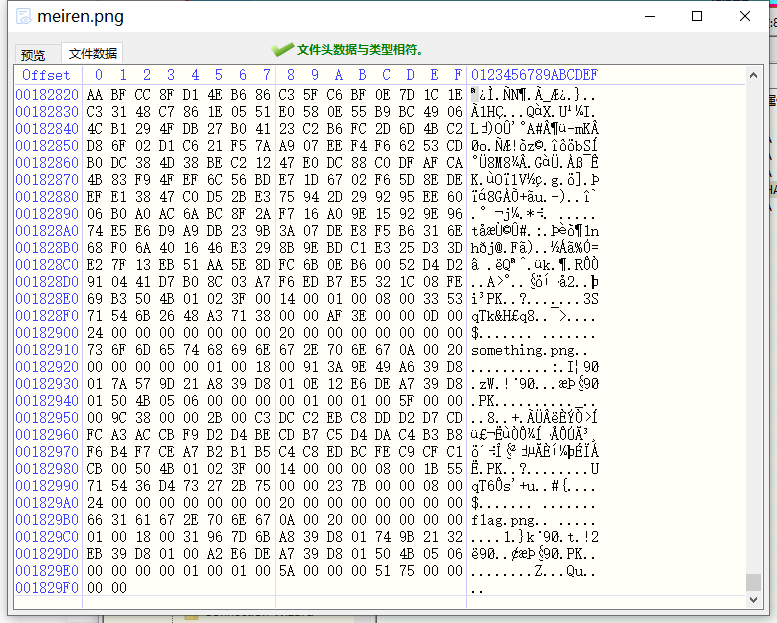The width and height of the screenshot is (777, 623).
Task: Select the first offset row 00182820
Action: tap(46, 94)
